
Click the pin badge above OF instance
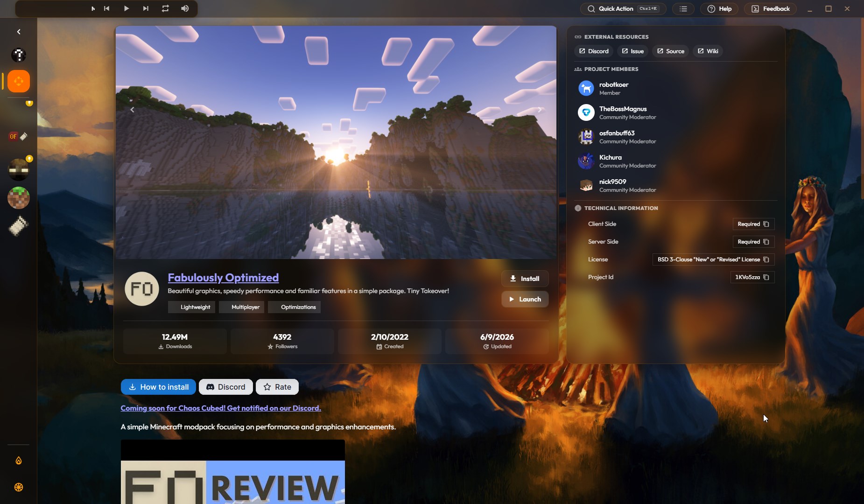29,103
